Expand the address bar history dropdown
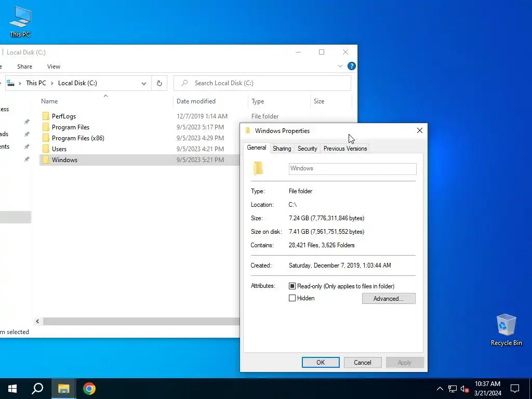Viewport: 532px width, 399px height. (144, 84)
